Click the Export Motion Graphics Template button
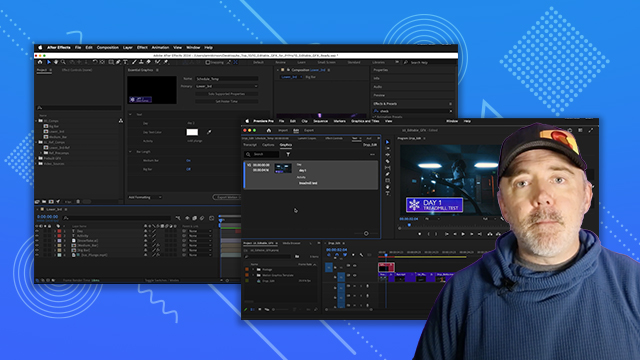The height and width of the screenshot is (360, 640). pos(227,197)
